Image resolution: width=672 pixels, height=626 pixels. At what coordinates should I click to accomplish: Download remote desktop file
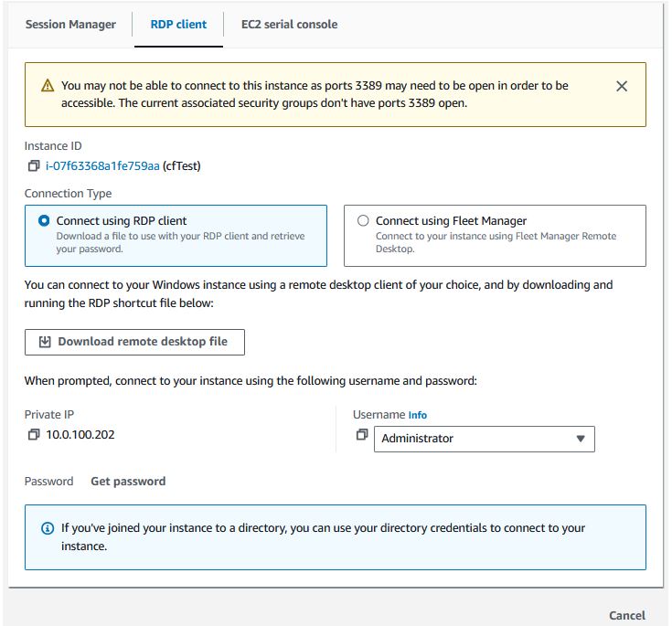point(134,342)
